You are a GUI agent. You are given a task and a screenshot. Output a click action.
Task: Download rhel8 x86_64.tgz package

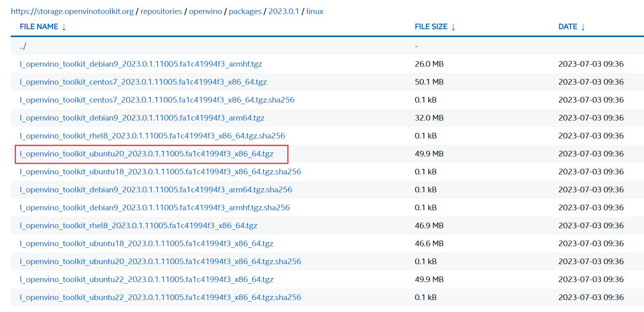pos(138,225)
